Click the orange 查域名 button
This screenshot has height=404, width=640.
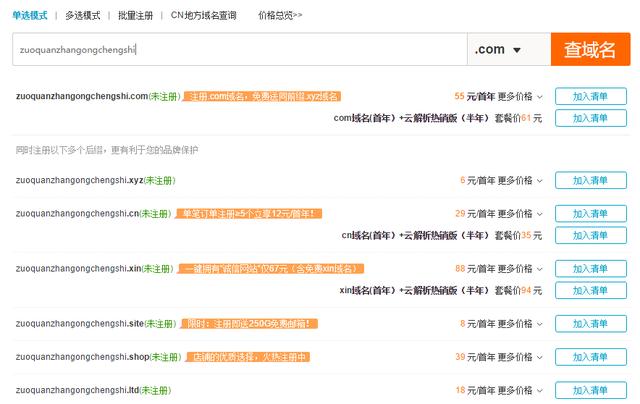(590, 49)
